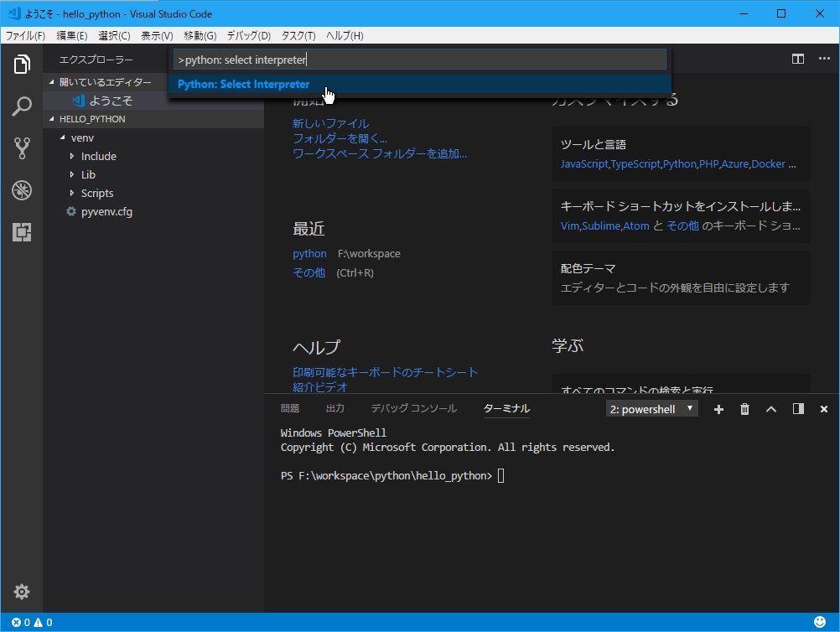840x632 pixels.
Task: Click the feedback smiley icon
Action: [x=820, y=622]
